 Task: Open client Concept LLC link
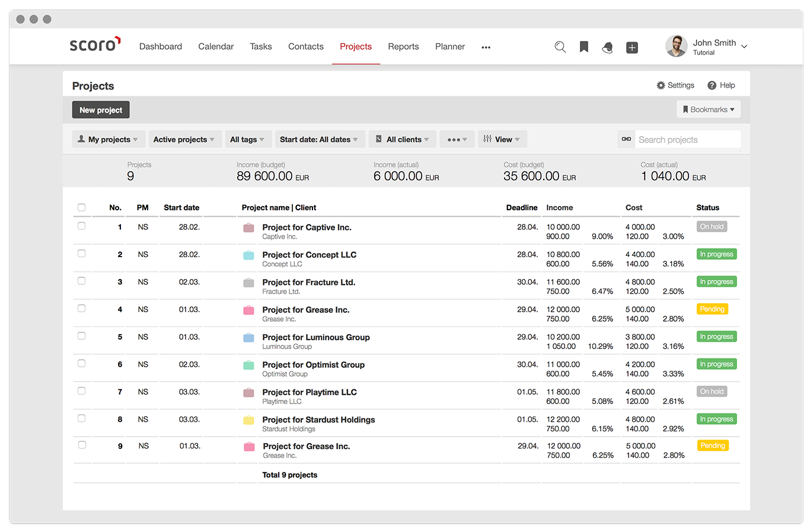282,264
